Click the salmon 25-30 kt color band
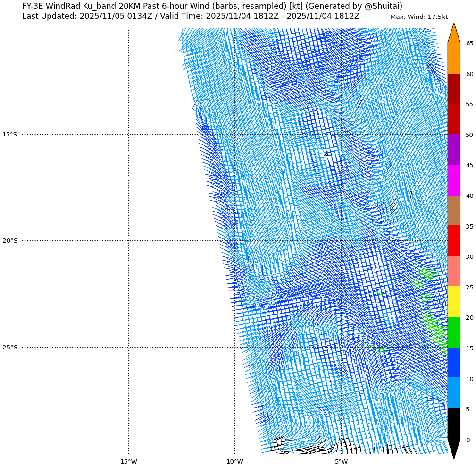The image size is (476, 467). pos(453,272)
